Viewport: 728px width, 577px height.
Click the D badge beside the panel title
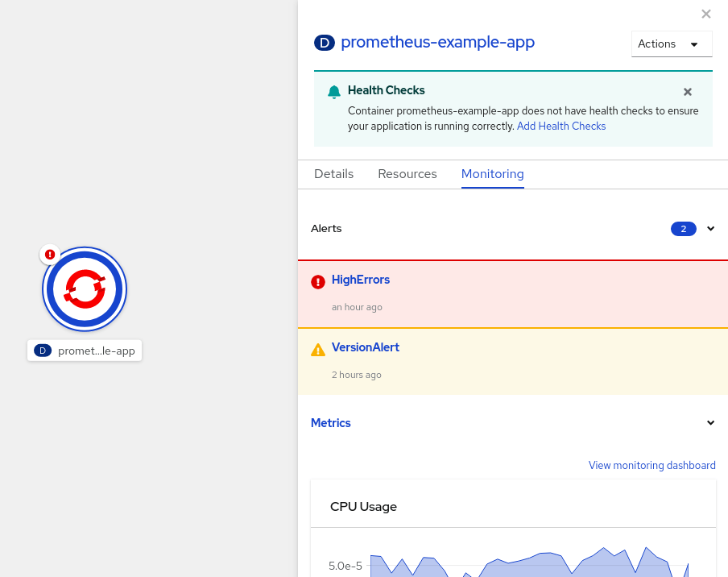coord(324,43)
